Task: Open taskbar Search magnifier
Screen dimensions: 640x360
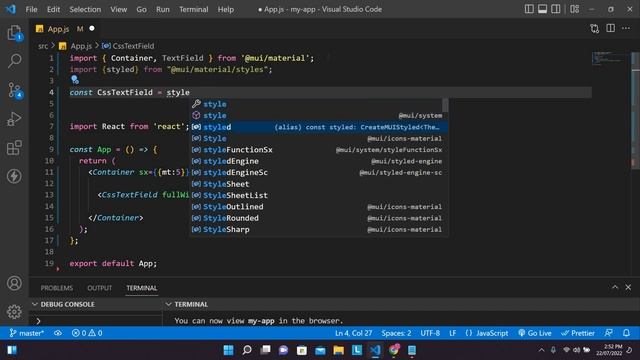Action: coord(247,350)
